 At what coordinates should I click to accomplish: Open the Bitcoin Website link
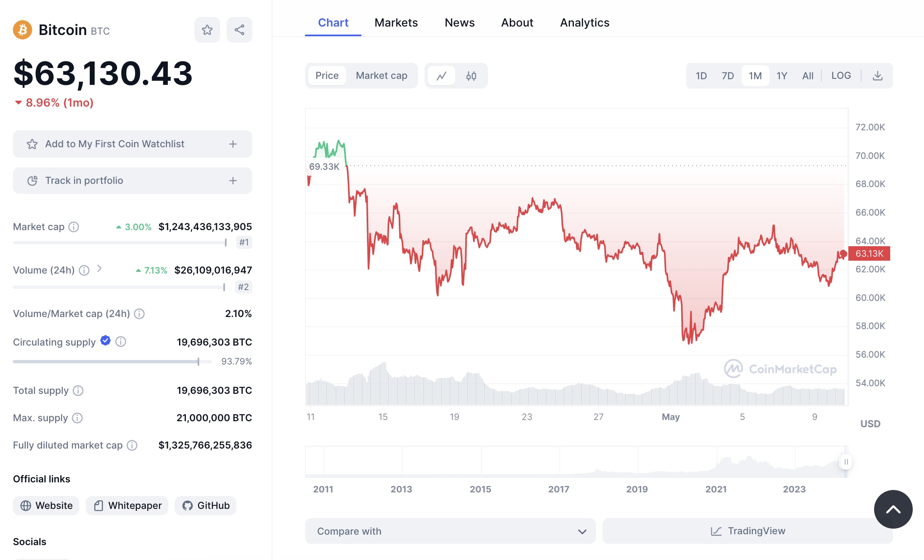tap(46, 506)
